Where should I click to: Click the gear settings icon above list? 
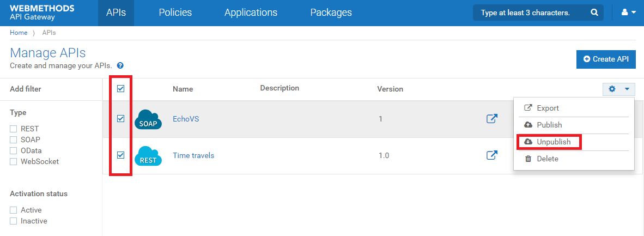[612, 89]
